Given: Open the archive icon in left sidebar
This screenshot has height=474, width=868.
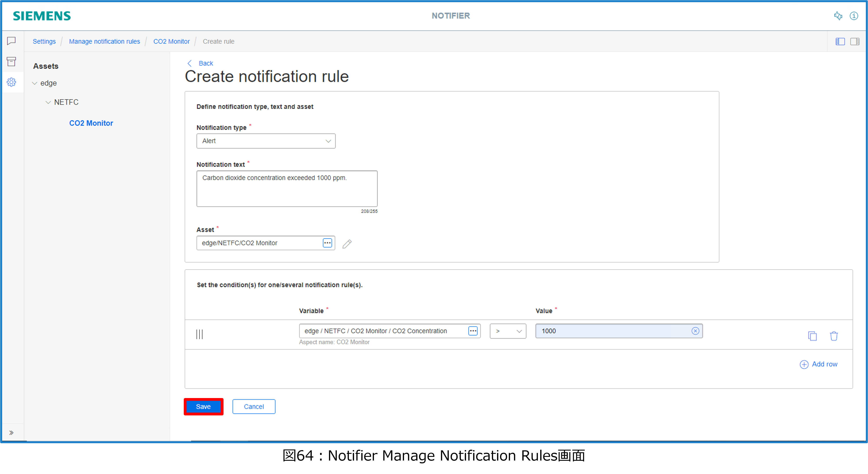Looking at the screenshot, I should point(12,62).
